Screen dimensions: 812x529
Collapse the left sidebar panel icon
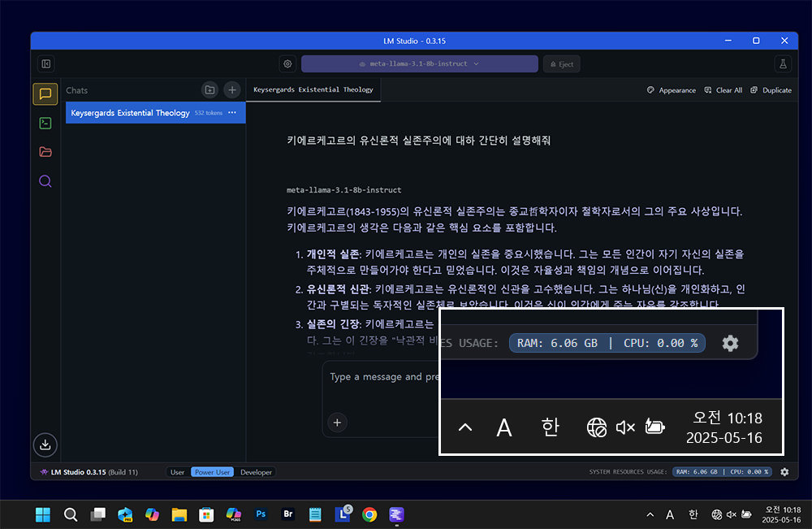click(x=46, y=63)
